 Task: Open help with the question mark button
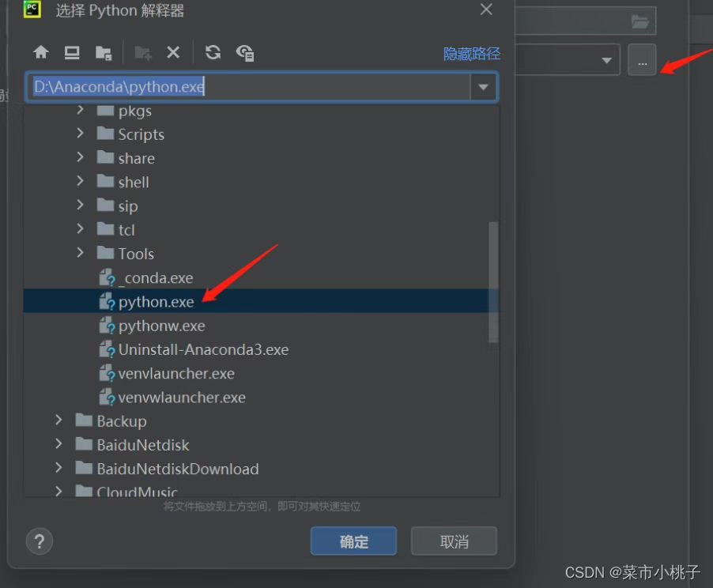(40, 541)
